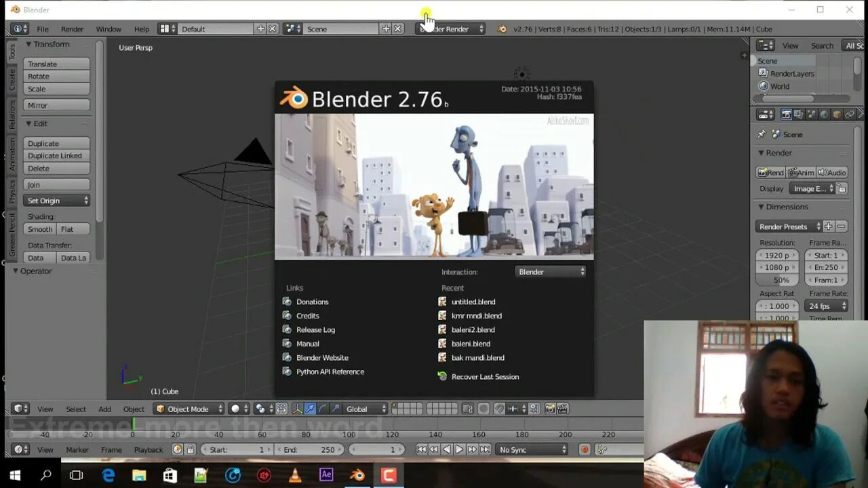The width and height of the screenshot is (868, 488).
Task: Add a new screen layout
Action: tap(260, 29)
